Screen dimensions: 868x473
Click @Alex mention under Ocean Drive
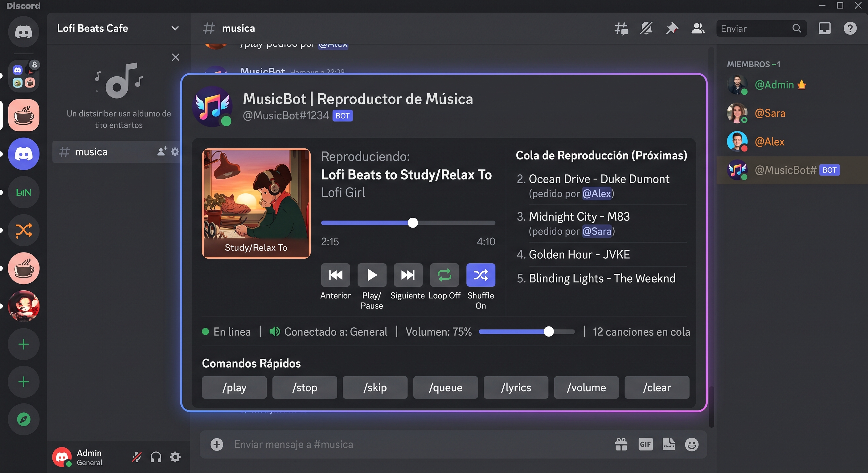point(596,194)
